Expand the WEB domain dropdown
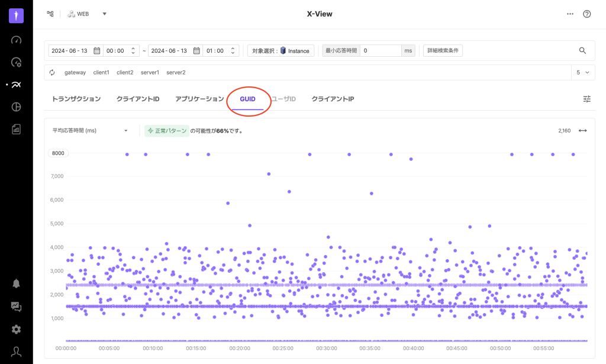This screenshot has width=606, height=364. (104, 14)
